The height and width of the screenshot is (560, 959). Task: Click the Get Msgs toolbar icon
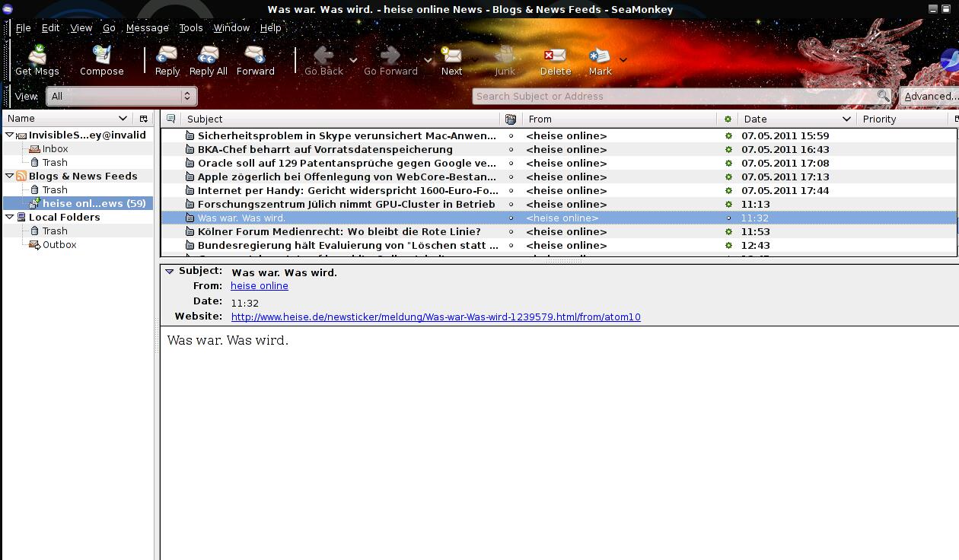click(x=37, y=55)
